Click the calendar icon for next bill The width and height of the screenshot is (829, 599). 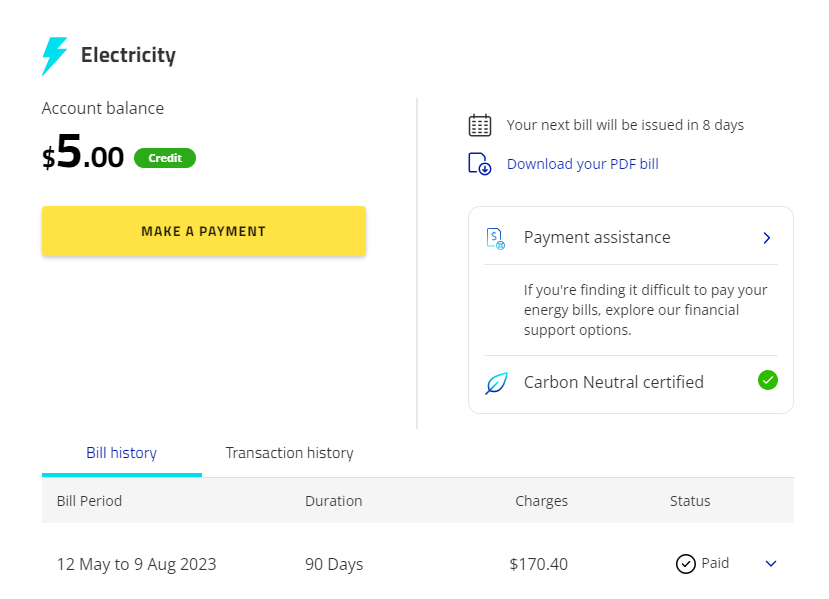[480, 125]
